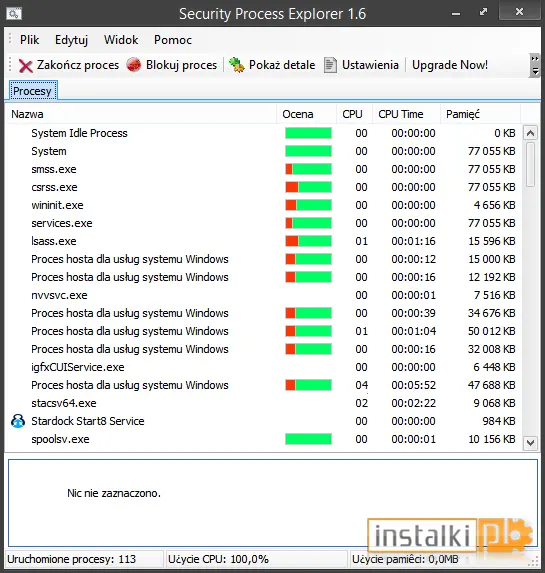This screenshot has width=545, height=573.
Task: Select the spoolsv.exe process
Action: click(x=60, y=439)
